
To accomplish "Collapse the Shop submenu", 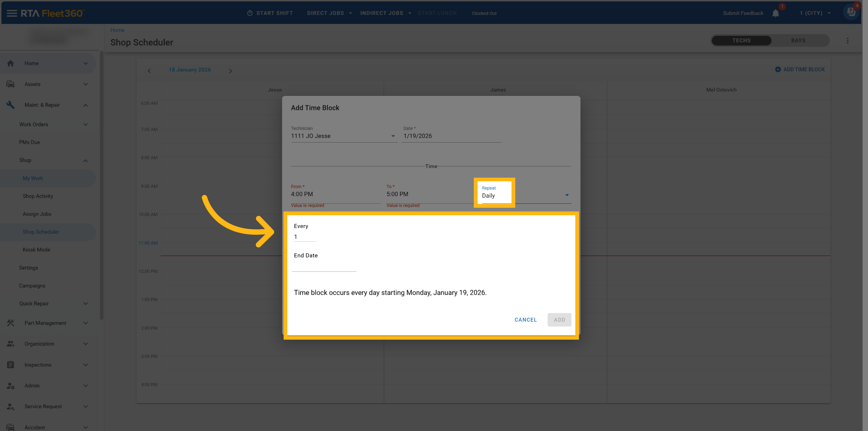I will pyautogui.click(x=85, y=160).
